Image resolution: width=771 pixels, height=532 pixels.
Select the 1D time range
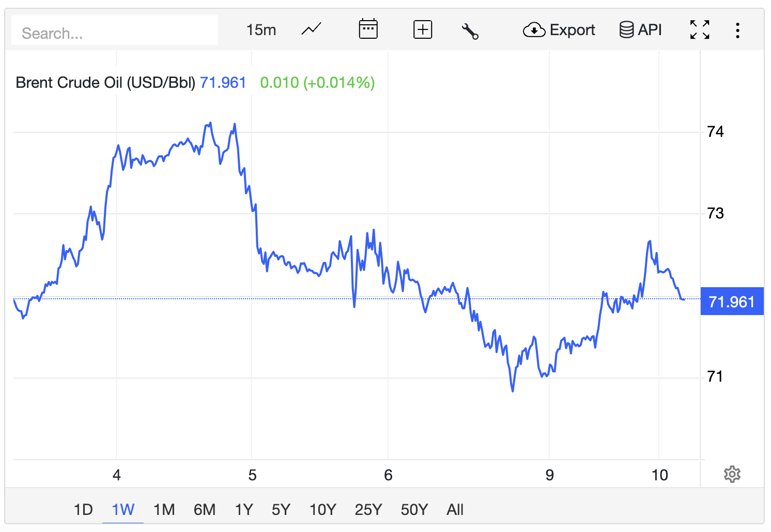pos(83,510)
